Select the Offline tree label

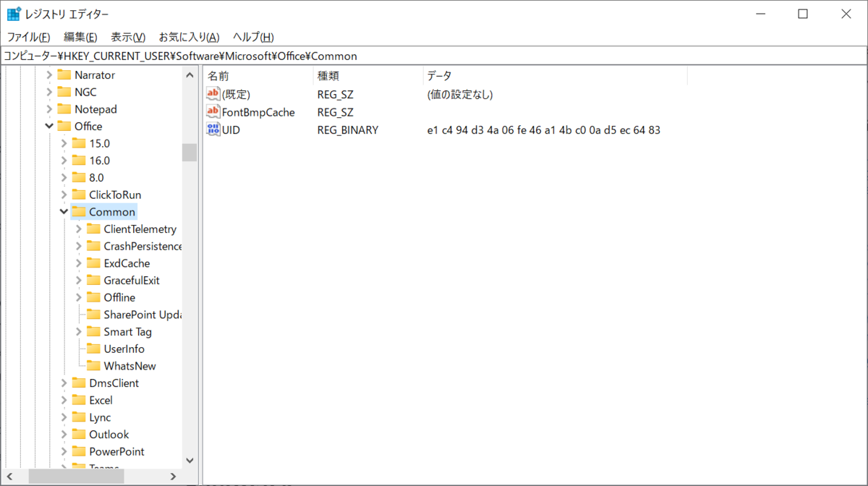pyautogui.click(x=119, y=297)
